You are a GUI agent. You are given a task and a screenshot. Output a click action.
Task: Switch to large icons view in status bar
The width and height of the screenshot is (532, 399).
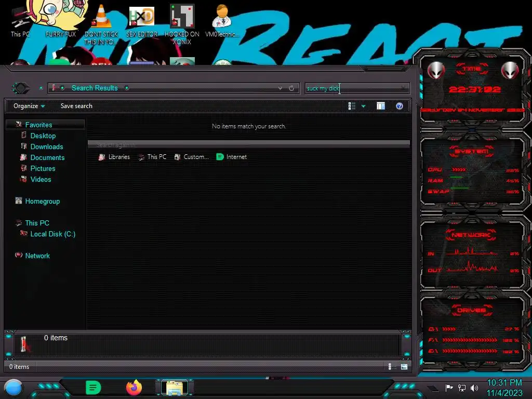(x=404, y=366)
